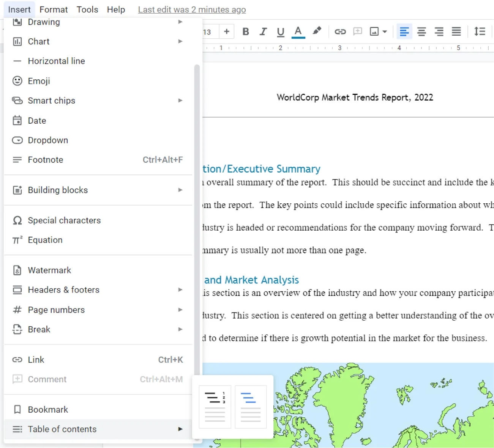
Task: Open the text color picker
Action: point(298,31)
